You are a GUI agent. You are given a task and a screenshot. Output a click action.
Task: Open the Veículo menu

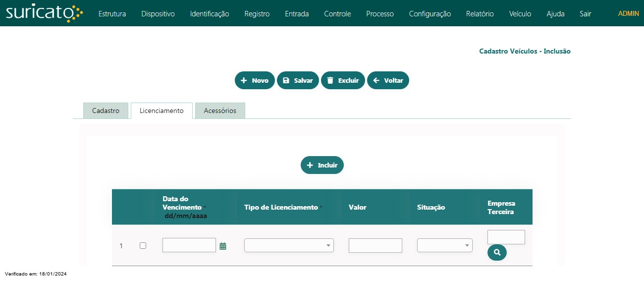(520, 14)
